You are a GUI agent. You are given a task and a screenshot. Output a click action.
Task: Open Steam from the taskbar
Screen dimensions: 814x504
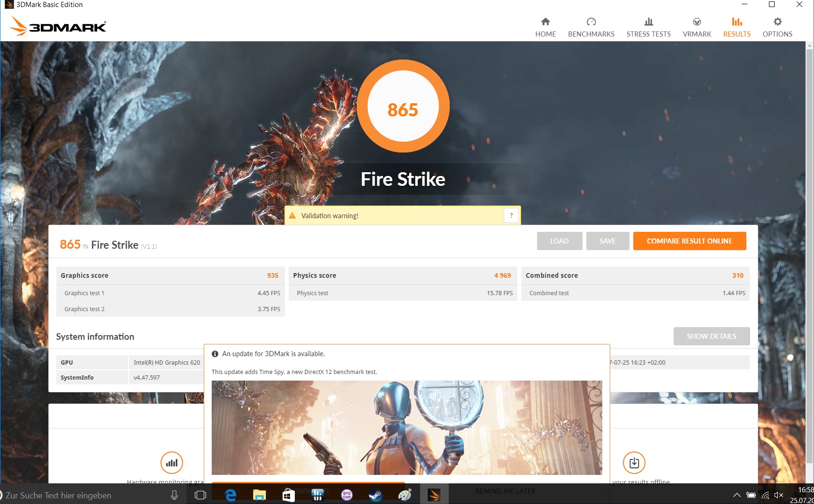376,495
